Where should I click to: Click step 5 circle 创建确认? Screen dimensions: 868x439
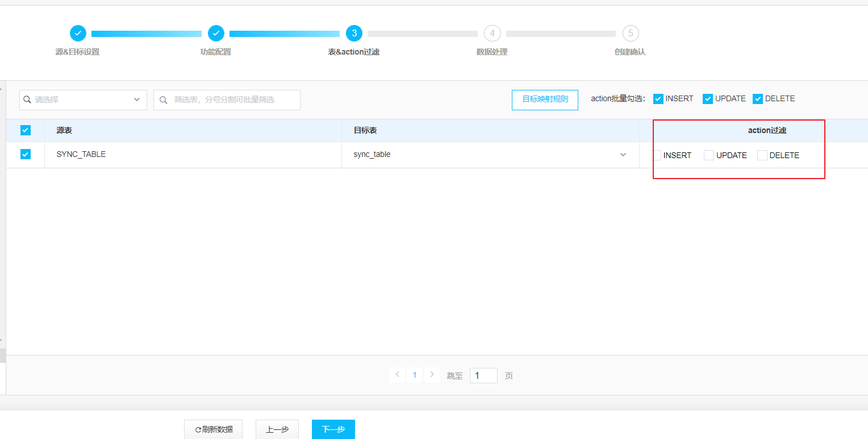click(x=631, y=34)
